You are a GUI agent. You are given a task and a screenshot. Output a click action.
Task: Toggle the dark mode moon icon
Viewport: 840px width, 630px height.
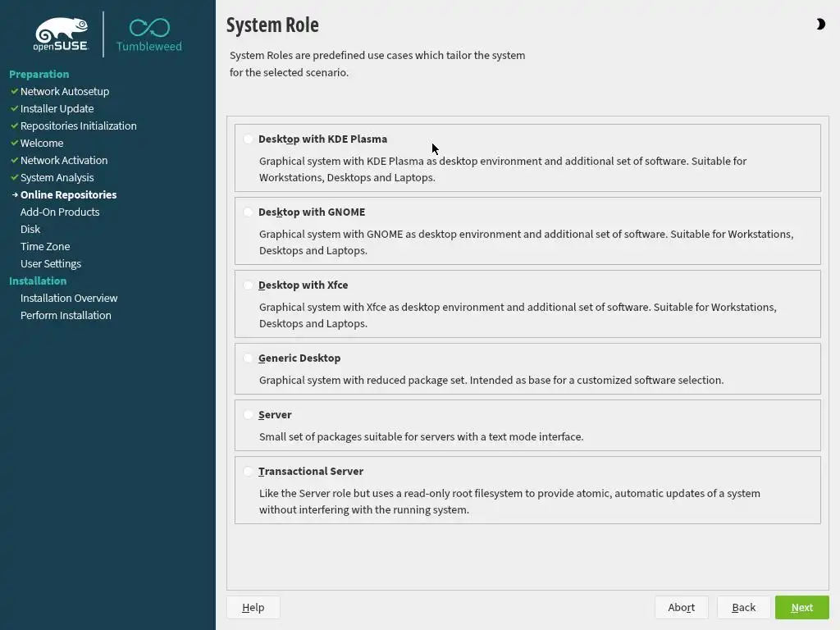820,25
